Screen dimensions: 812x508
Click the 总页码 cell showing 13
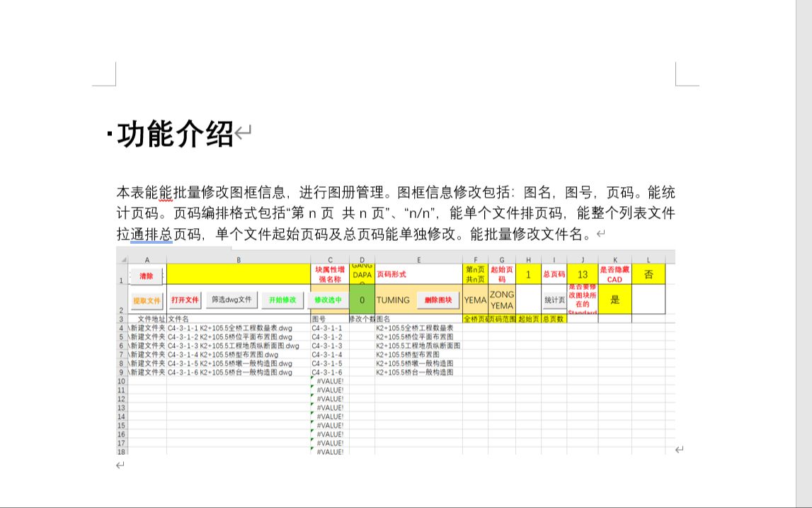[584, 275]
